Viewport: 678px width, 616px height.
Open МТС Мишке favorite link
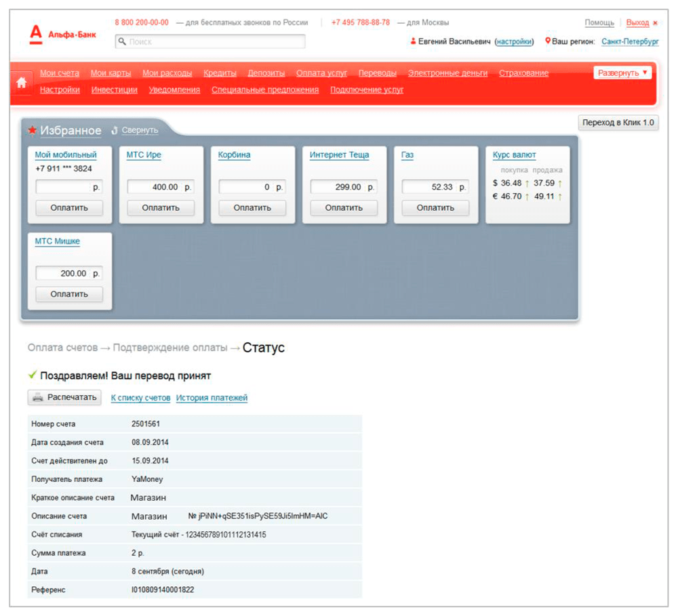tap(57, 241)
